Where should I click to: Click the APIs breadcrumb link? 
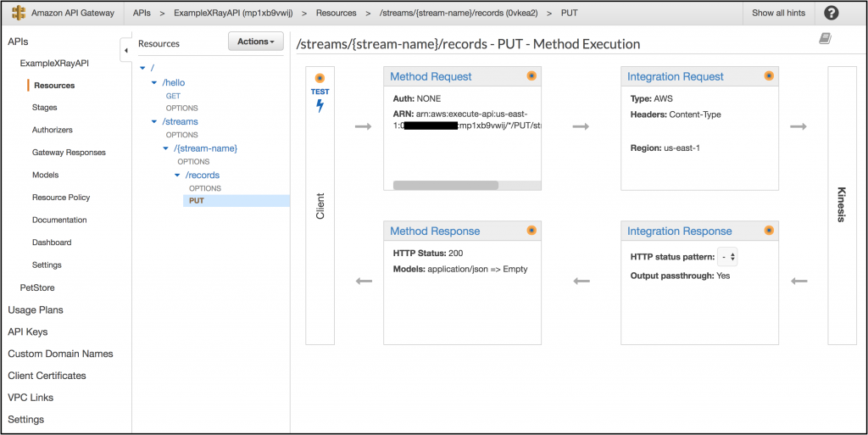(x=142, y=13)
